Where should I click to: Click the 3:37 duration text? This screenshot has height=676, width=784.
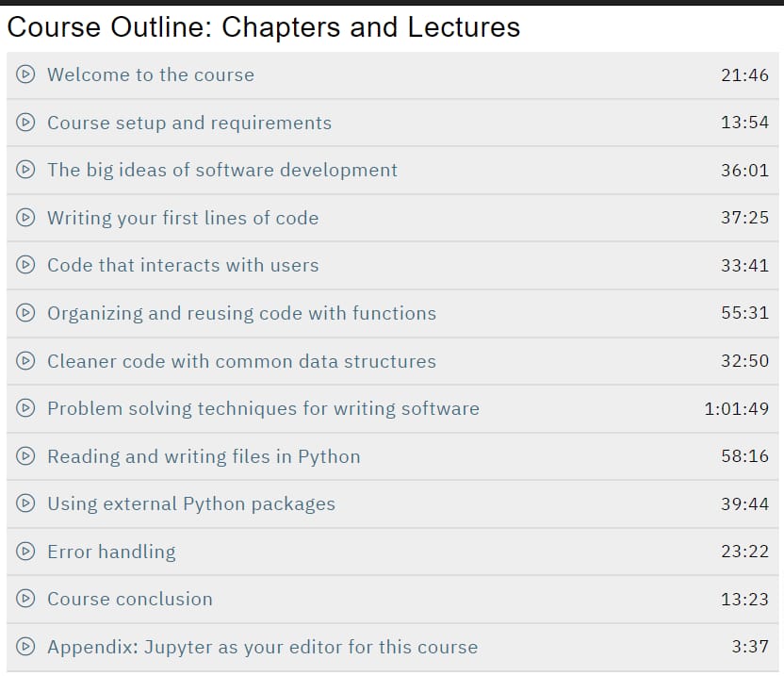point(750,647)
